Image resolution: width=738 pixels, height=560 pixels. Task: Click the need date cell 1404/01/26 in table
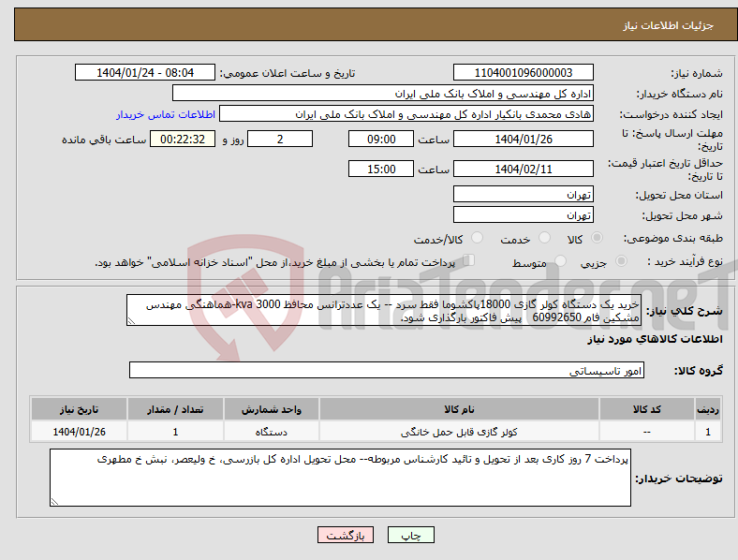(79, 432)
